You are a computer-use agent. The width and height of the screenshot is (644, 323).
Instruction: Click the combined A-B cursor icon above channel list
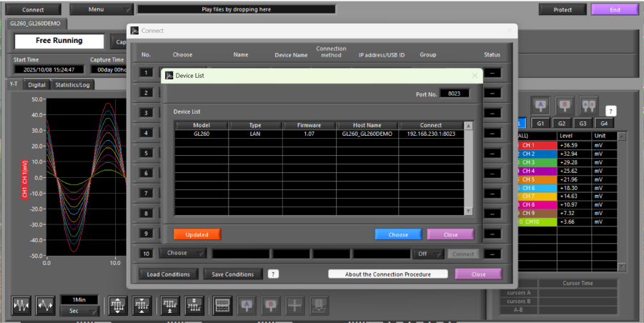click(588, 105)
